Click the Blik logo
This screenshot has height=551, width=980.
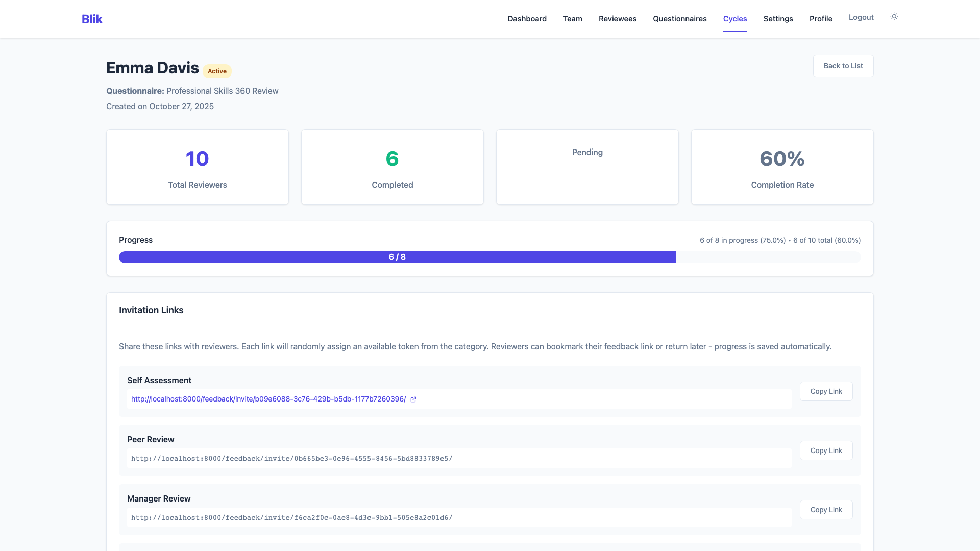coord(92,19)
